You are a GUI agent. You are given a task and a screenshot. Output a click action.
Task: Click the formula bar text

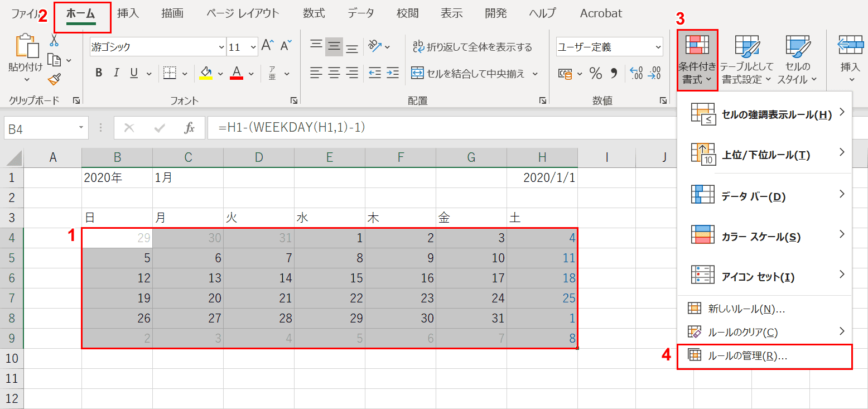[x=292, y=128]
